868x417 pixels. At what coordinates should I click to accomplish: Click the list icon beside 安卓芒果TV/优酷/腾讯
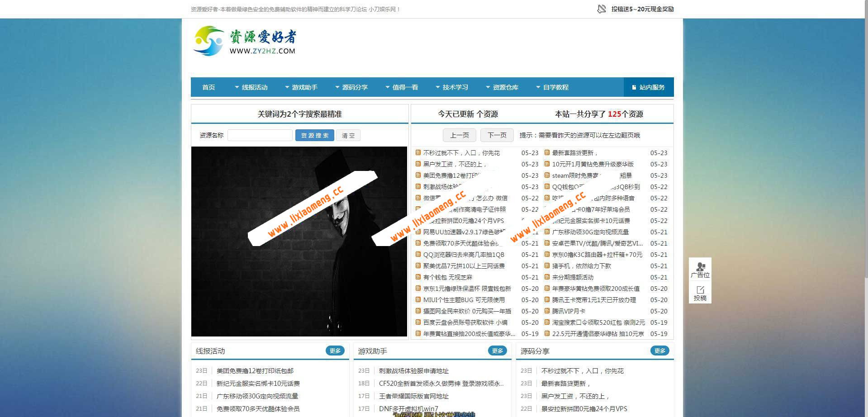pyautogui.click(x=547, y=243)
